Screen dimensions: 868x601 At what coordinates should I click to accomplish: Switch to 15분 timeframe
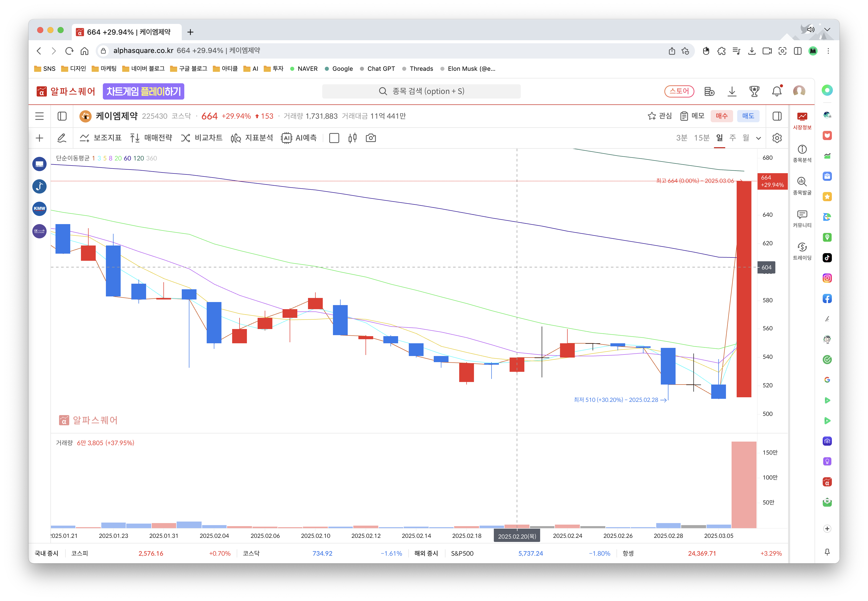pos(702,138)
